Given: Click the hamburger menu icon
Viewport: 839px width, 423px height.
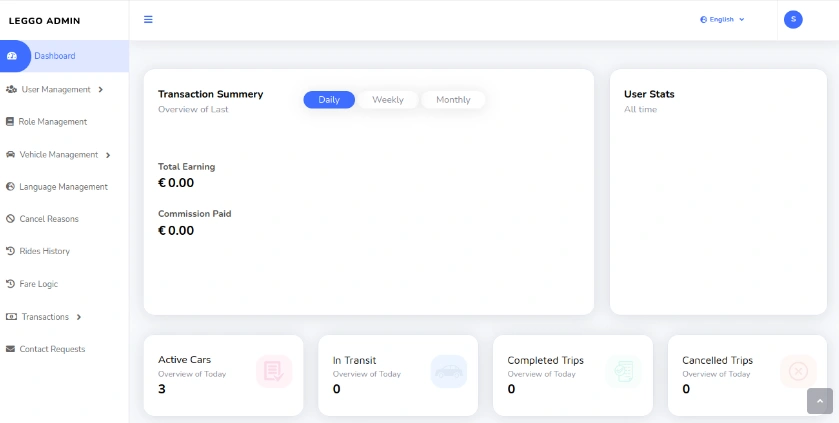Looking at the screenshot, I should pos(148,19).
